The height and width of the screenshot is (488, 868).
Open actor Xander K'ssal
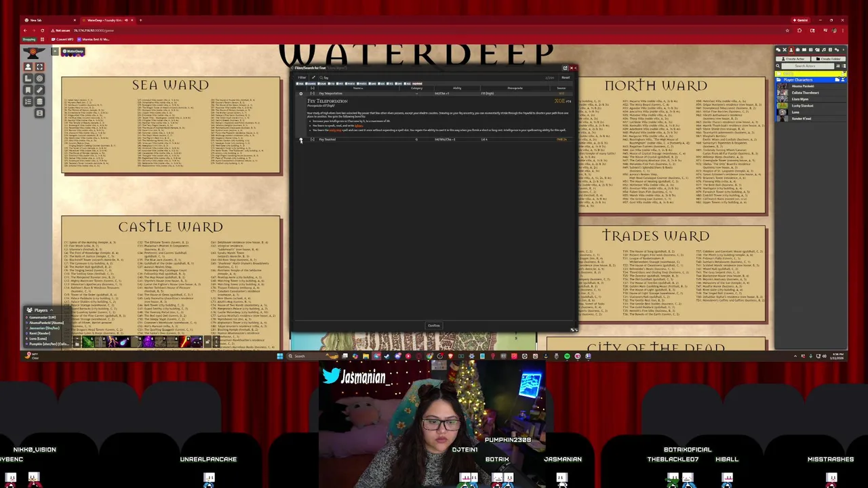811,119
